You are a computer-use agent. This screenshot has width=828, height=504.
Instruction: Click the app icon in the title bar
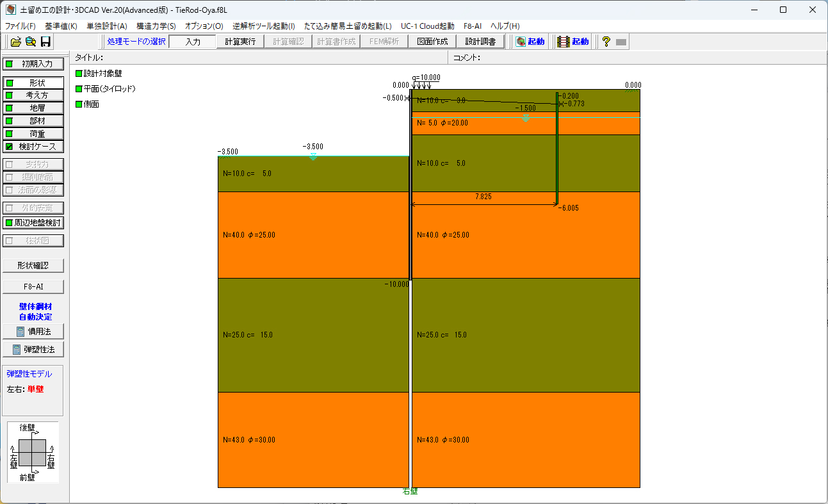tap(11, 10)
